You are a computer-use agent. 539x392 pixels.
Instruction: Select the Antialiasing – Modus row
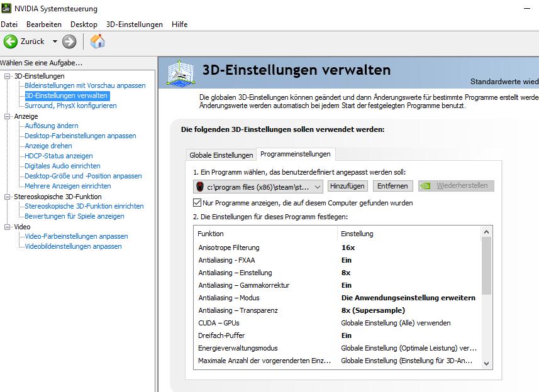point(338,298)
